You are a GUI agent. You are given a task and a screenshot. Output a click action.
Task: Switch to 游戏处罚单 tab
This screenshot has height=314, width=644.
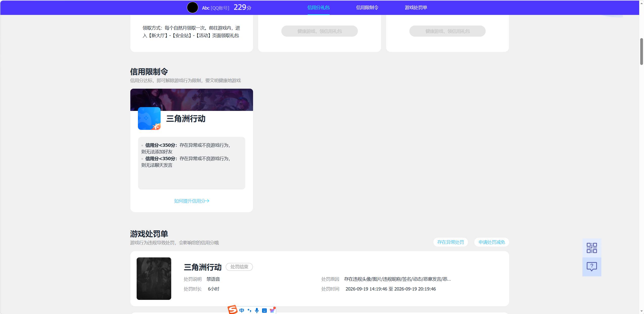point(416,8)
